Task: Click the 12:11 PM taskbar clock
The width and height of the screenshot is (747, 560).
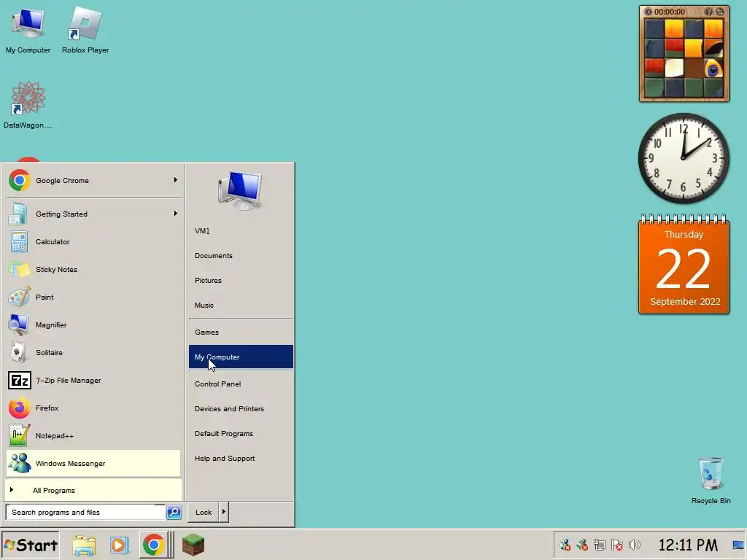Action: 688,545
